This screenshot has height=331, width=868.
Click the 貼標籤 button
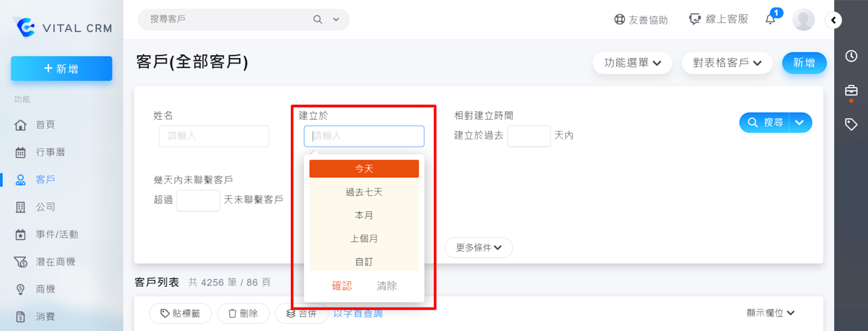tap(180, 314)
